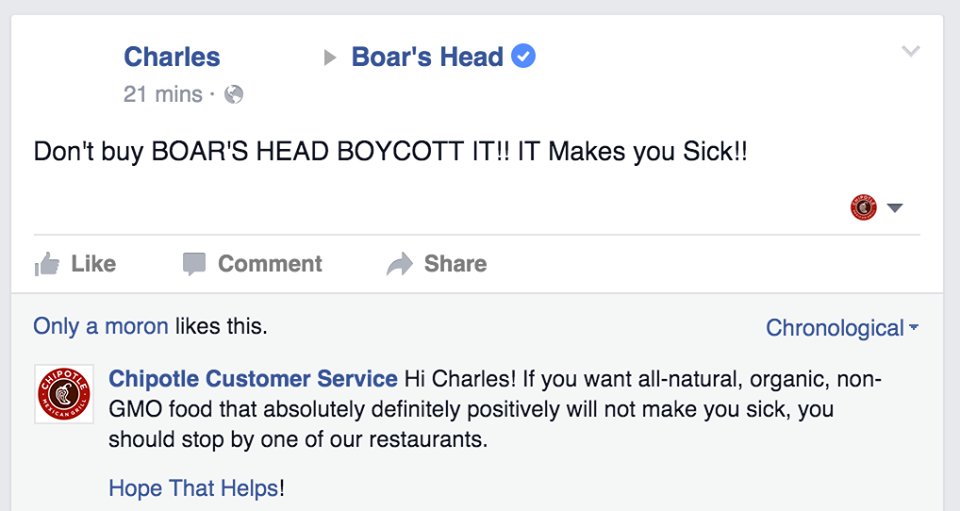Click the Comment button text

point(270,264)
